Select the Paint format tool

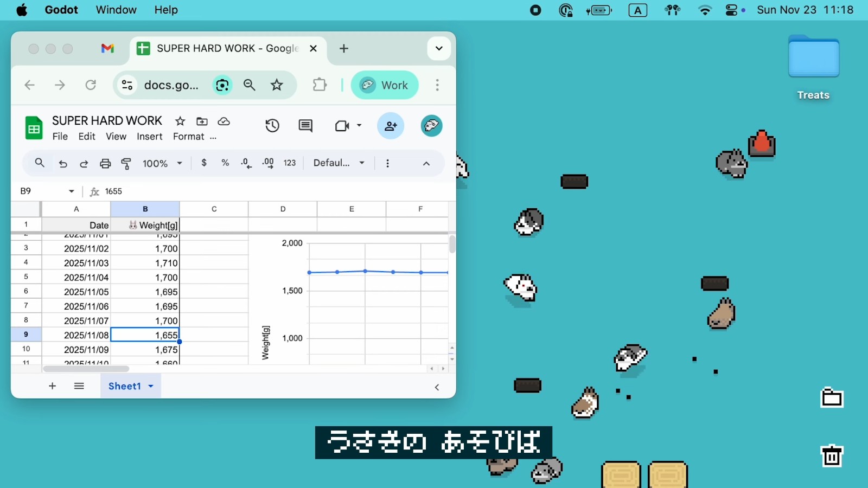126,163
